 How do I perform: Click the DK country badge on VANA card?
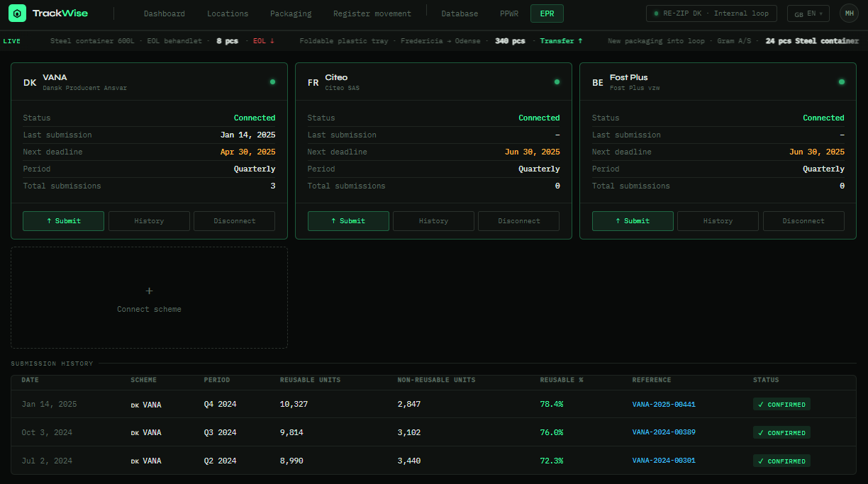[x=30, y=82]
